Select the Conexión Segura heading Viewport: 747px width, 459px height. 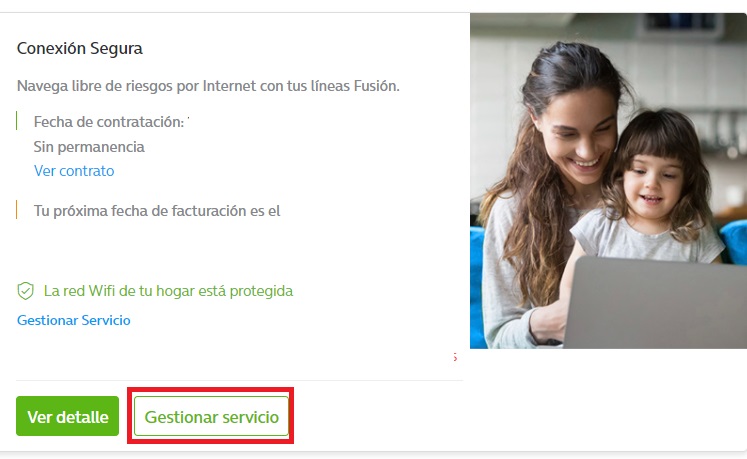point(80,49)
